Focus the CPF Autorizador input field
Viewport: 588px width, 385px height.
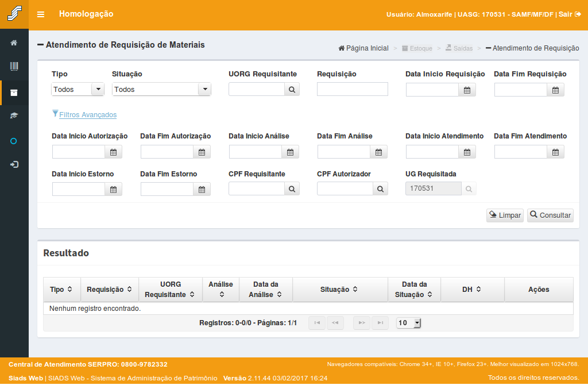pyautogui.click(x=345, y=188)
